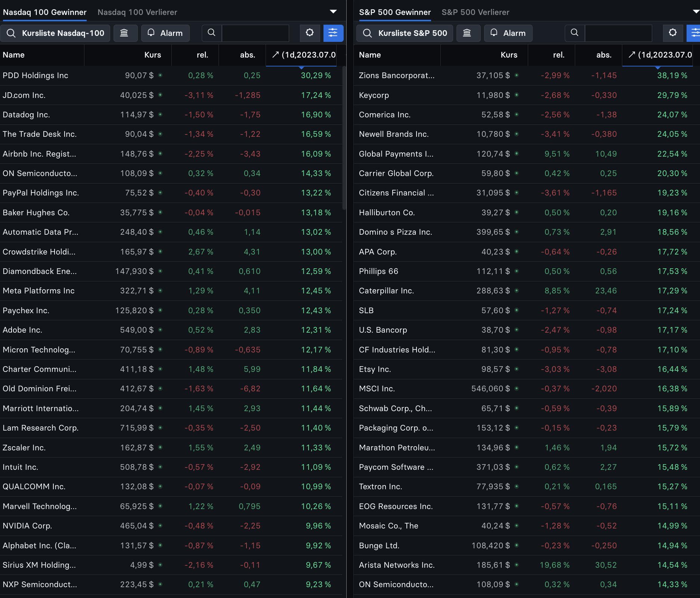This screenshot has width=700, height=598.
Task: Sort Nasdaq list by rel. column
Action: 195,55
